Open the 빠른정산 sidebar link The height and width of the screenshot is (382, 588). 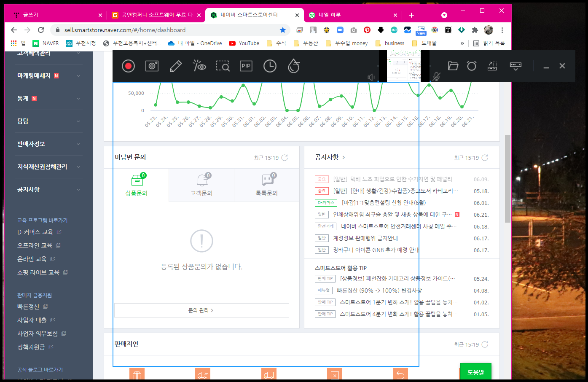point(32,307)
